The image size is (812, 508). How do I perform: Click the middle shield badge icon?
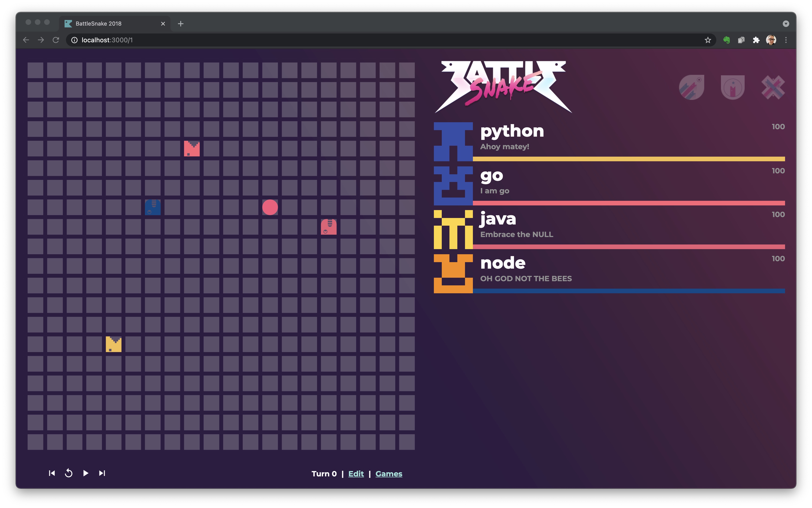pyautogui.click(x=732, y=87)
